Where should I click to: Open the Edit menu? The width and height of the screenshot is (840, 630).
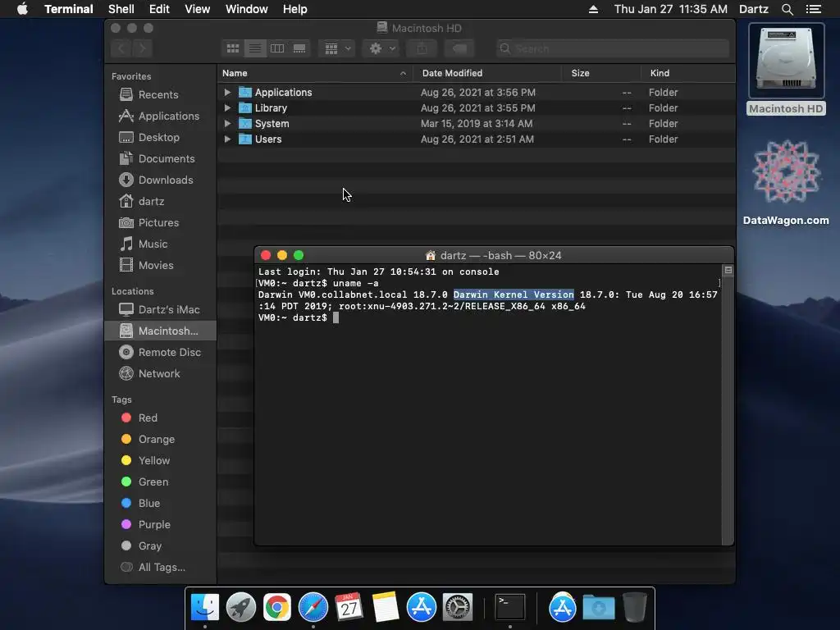pos(159,9)
